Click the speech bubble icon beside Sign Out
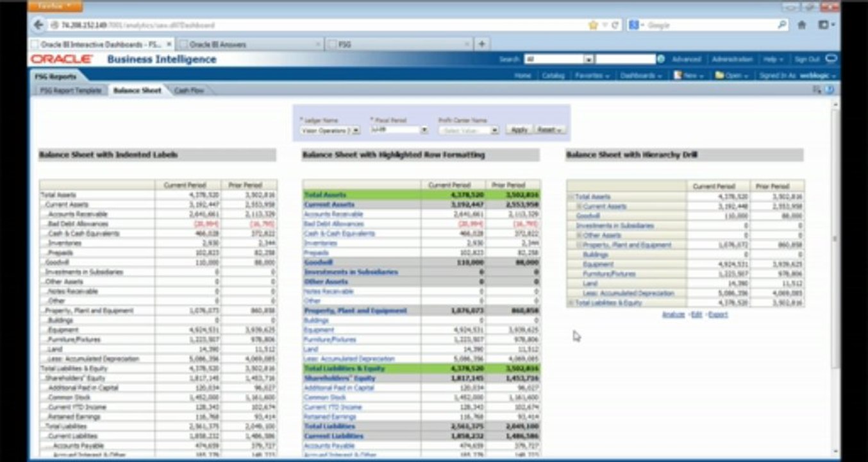868x462 pixels. (831, 59)
